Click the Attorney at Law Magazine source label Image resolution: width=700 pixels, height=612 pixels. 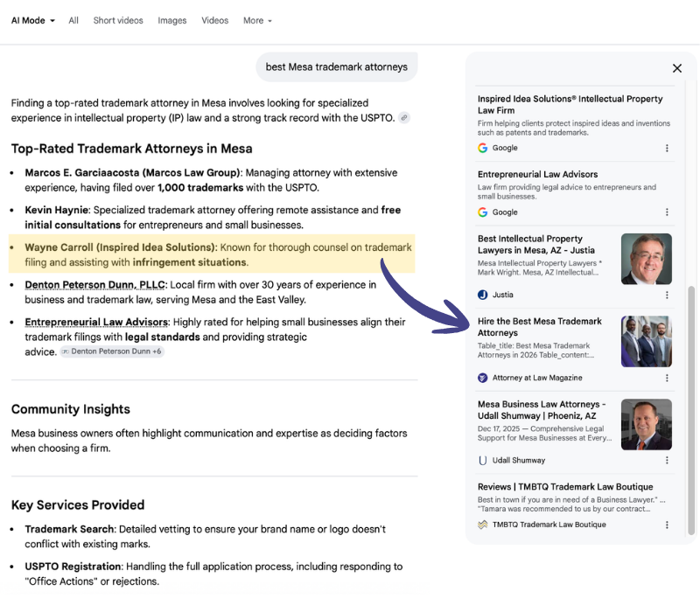pos(537,378)
